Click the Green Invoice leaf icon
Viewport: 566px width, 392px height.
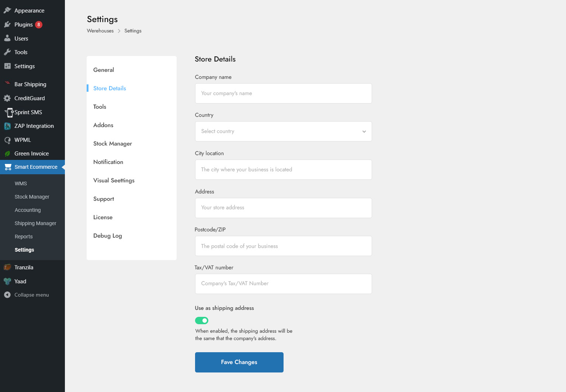7,154
